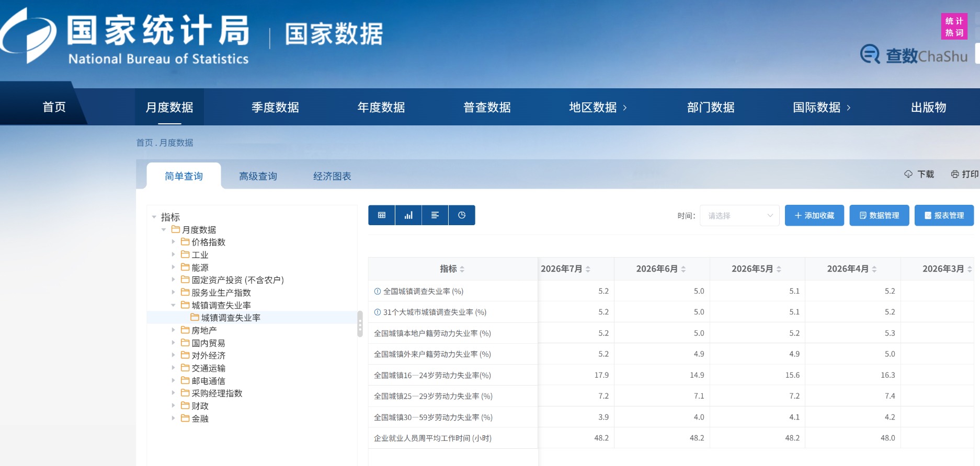Image resolution: width=980 pixels, height=466 pixels.
Task: Click the 报表管理 button
Action: 944,216
